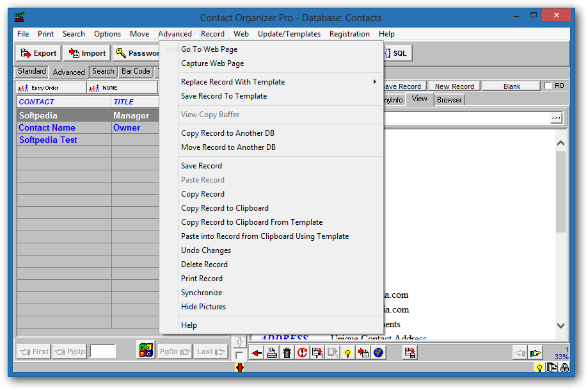
Task: Open the Print menu
Action: click(x=46, y=34)
